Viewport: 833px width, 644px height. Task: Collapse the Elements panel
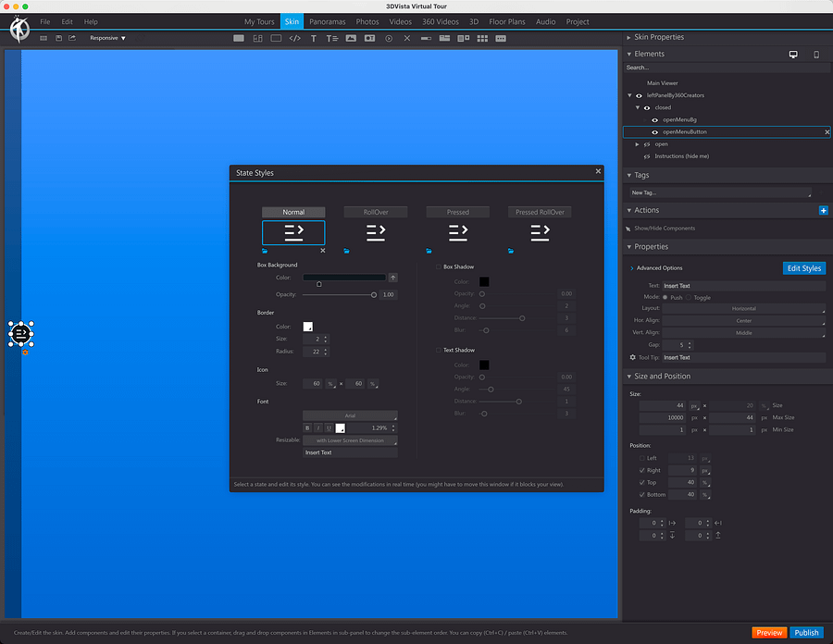click(629, 55)
